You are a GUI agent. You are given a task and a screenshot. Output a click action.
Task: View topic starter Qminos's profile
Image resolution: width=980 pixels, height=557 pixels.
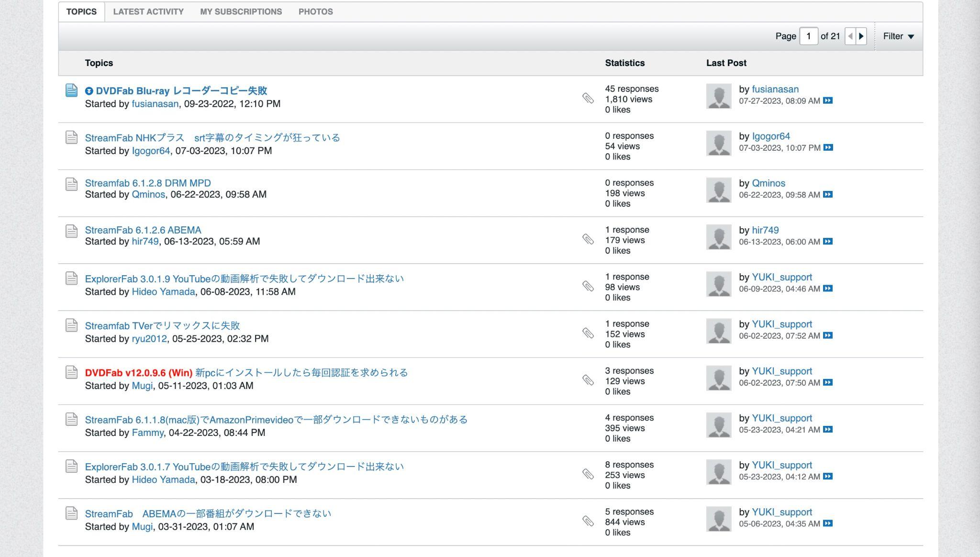148,194
